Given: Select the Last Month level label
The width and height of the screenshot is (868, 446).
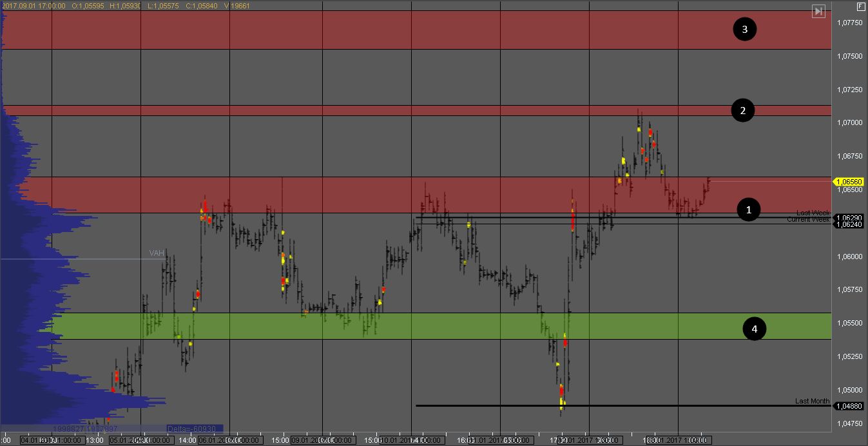Looking at the screenshot, I should coord(812,401).
